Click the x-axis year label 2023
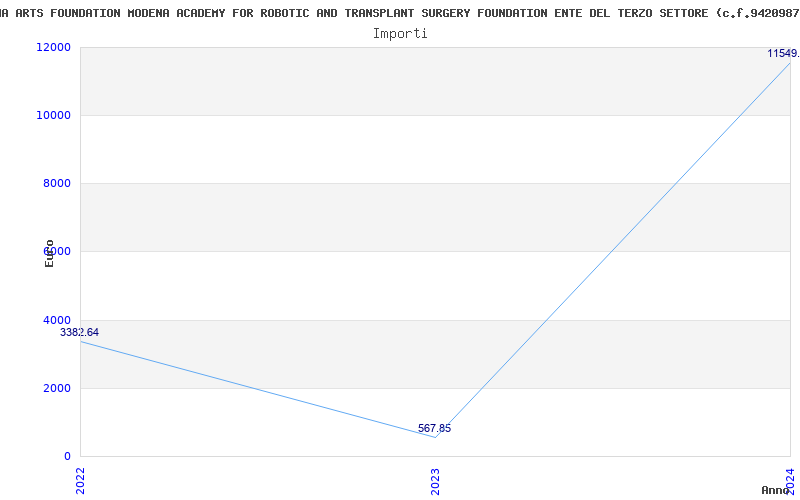 (x=435, y=481)
